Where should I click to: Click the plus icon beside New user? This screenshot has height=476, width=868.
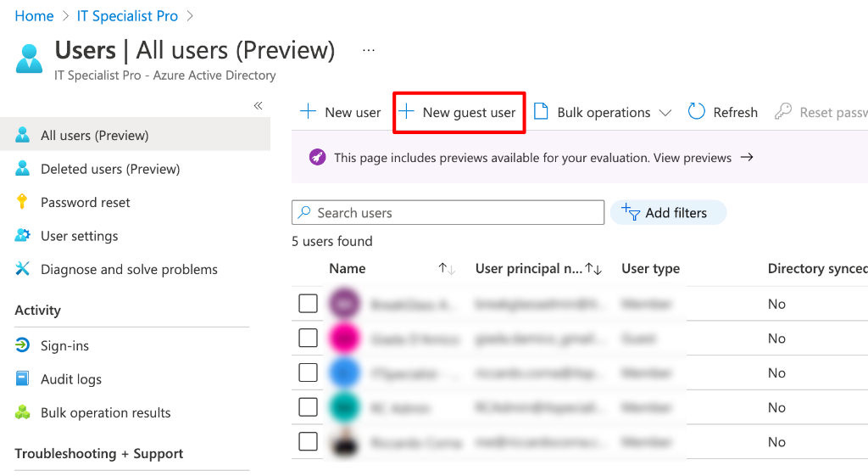(x=308, y=111)
